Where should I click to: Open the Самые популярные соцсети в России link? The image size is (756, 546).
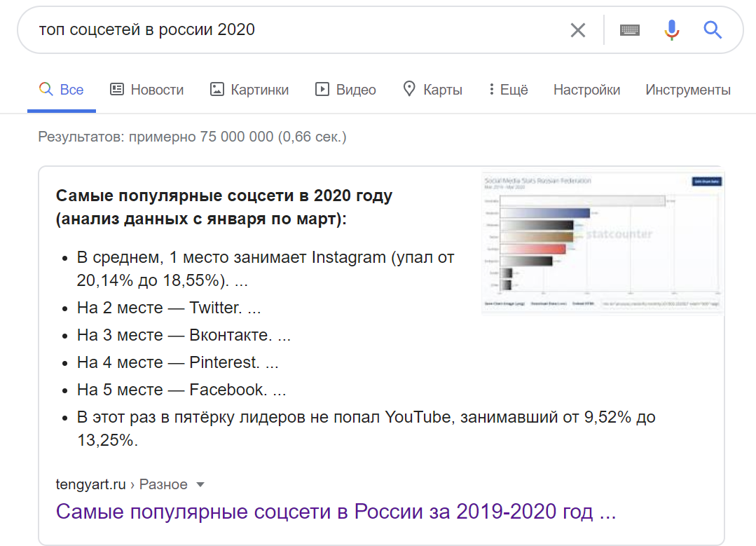(336, 511)
